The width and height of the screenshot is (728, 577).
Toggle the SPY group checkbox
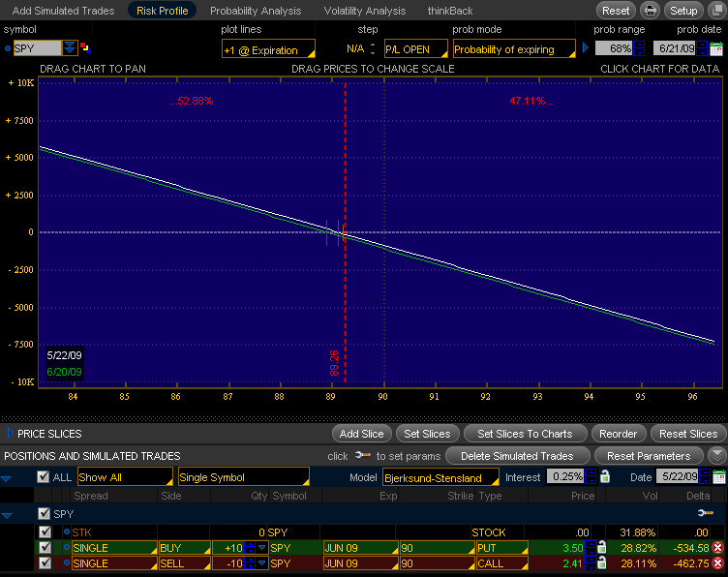pos(42,513)
